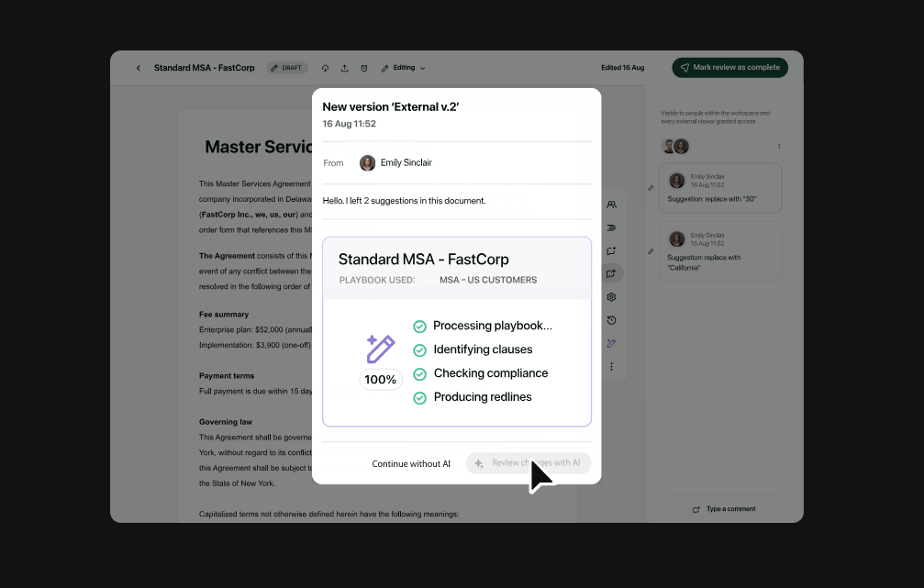Click the Payment terms heading in document

click(x=227, y=376)
